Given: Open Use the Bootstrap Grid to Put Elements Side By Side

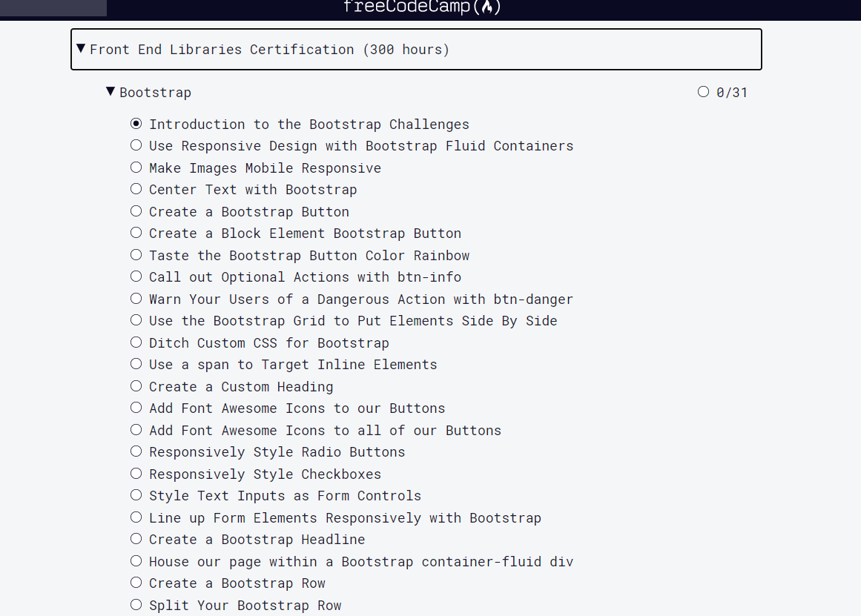Looking at the screenshot, I should [353, 321].
